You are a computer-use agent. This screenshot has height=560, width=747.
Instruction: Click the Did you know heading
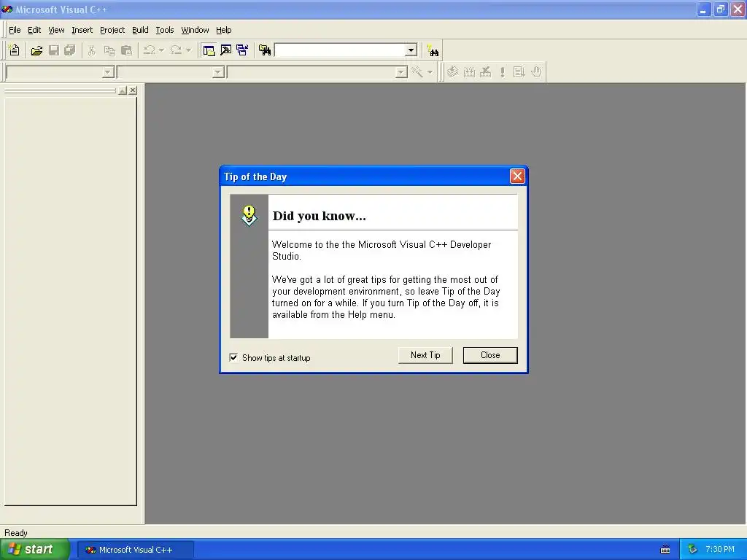(x=320, y=216)
